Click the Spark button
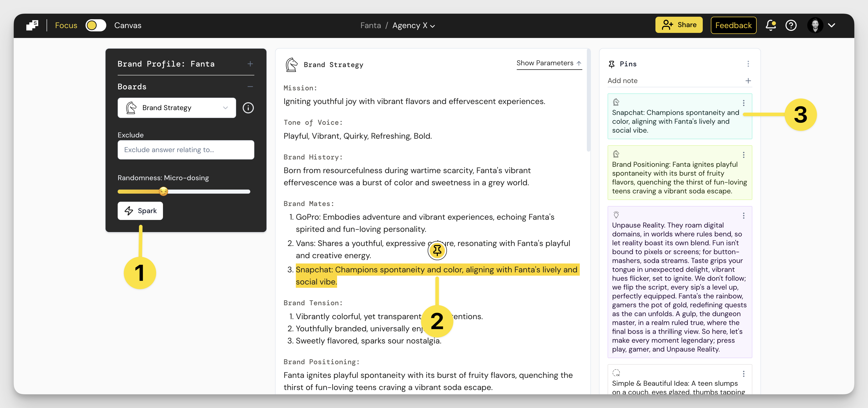The height and width of the screenshot is (408, 868). pos(140,211)
